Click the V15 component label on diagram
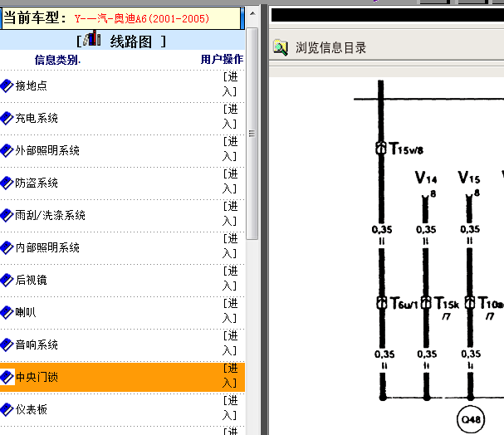The width and height of the screenshot is (504, 435). tap(469, 178)
